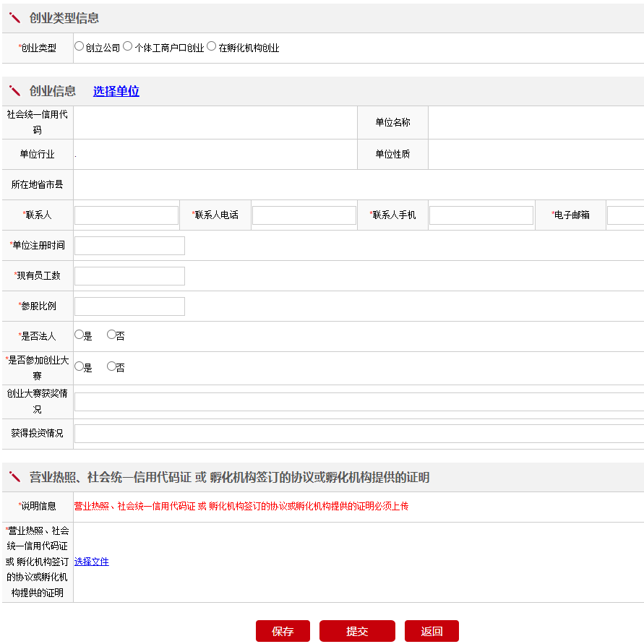Click the pencil icon beside 创业类型信息
The height and width of the screenshot is (644, 644).
pos(14,18)
